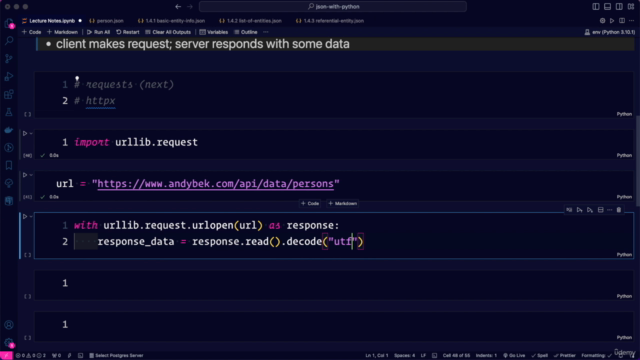The width and height of the screenshot is (640, 360).
Task: Change Python language mode of urlopen cell
Action: coord(624,254)
